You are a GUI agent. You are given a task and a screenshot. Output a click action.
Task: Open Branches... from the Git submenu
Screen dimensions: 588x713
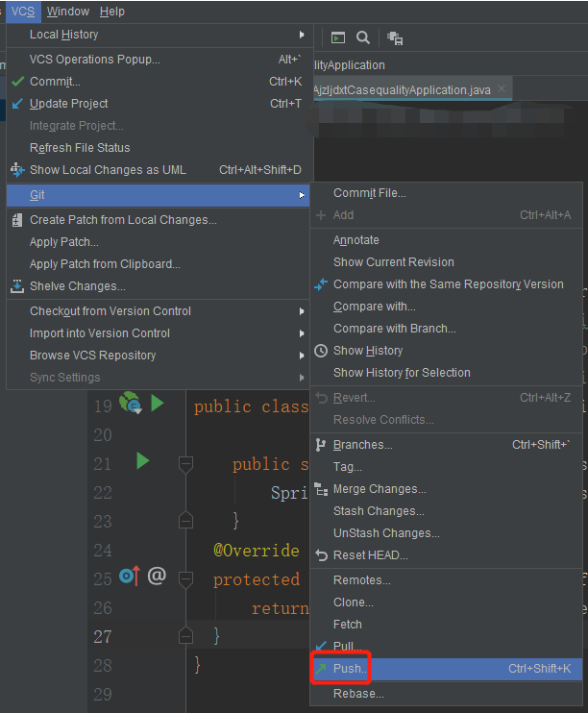362,445
